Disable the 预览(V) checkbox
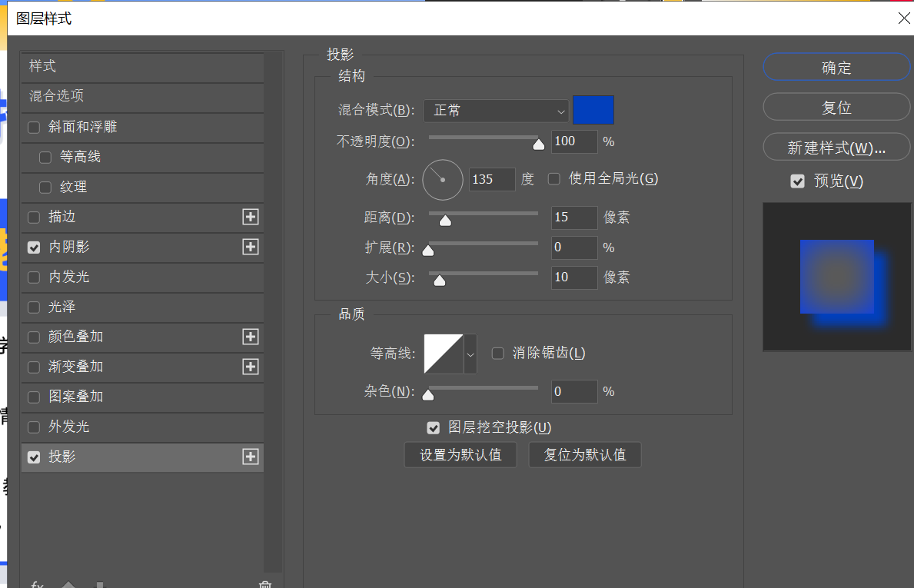 tap(797, 181)
